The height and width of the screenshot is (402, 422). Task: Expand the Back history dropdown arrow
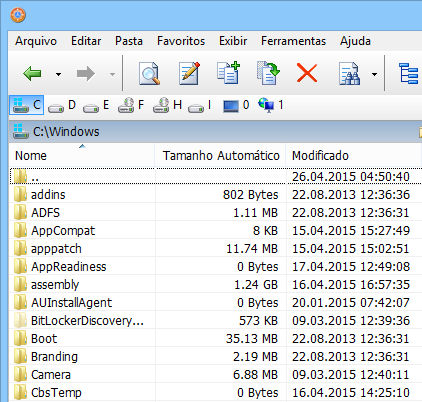(58, 74)
